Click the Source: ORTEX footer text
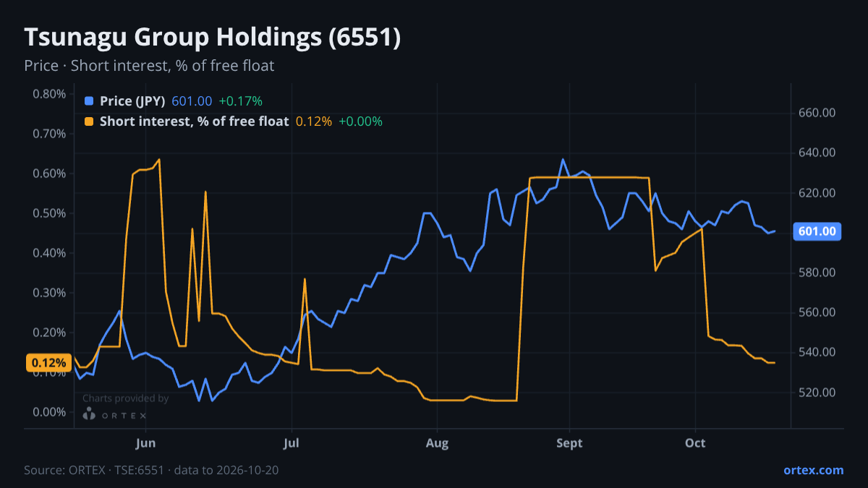Image resolution: width=868 pixels, height=488 pixels. pos(151,470)
